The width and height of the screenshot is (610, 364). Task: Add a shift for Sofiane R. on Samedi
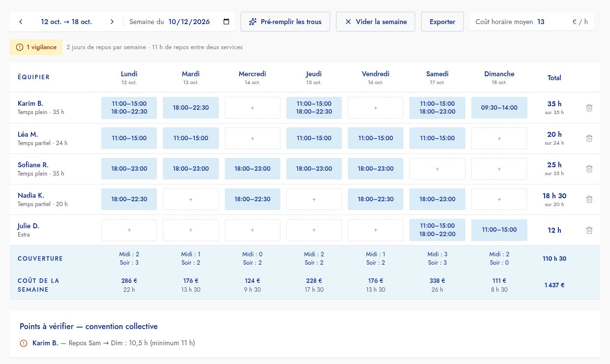pos(437,169)
